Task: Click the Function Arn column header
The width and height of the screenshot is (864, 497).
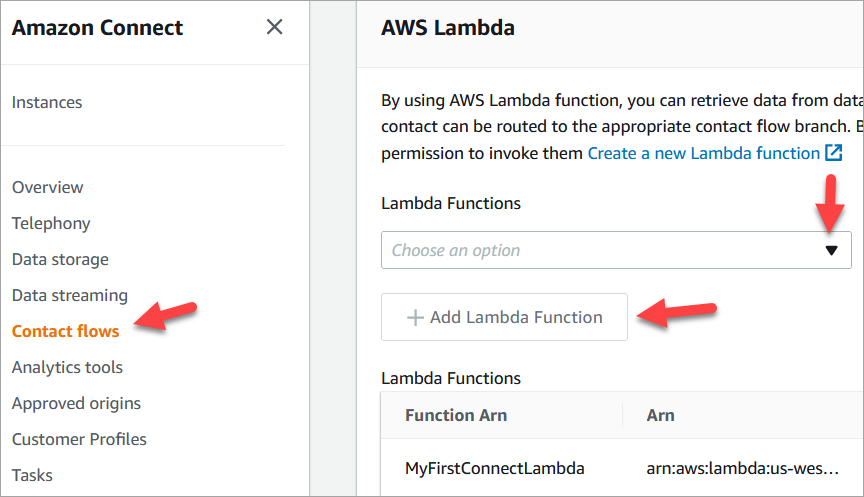Action: click(454, 415)
